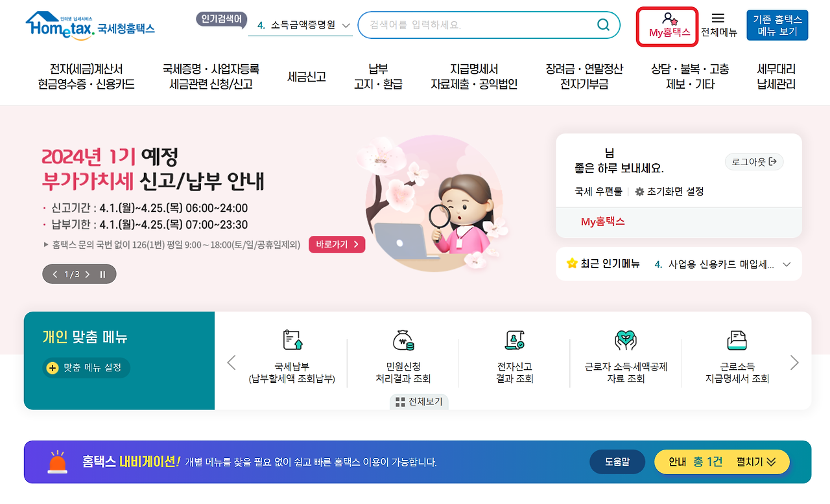The image size is (830, 504).
Task: Click the 로그아웃 button
Action: click(x=754, y=162)
